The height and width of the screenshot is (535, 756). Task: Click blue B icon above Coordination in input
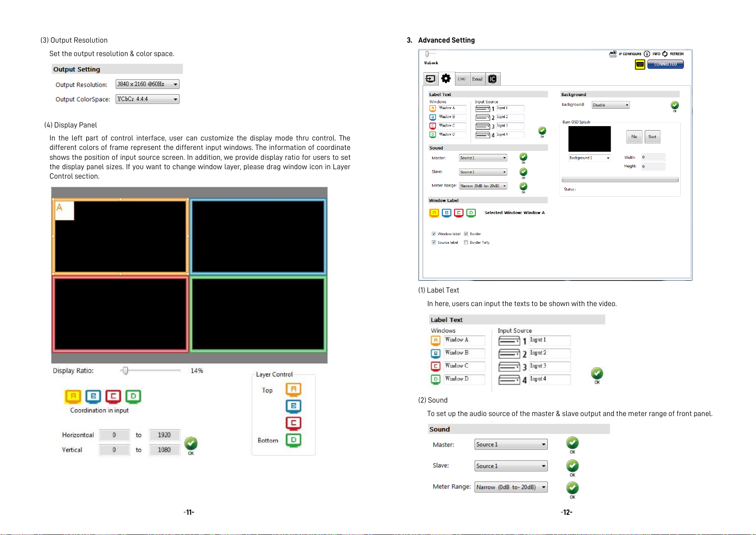click(x=93, y=396)
